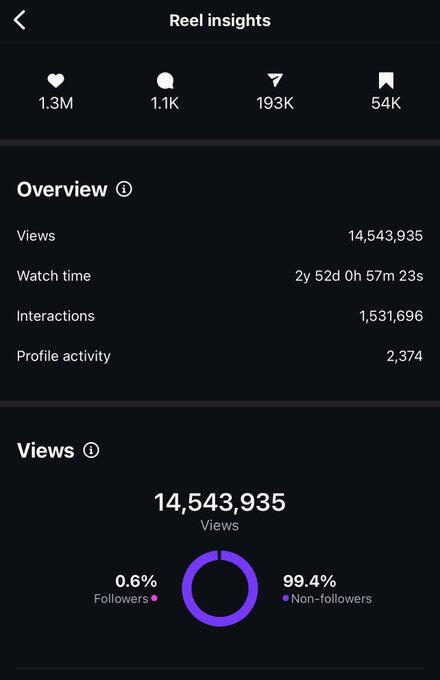The height and width of the screenshot is (680, 440).
Task: Click the pink Followers legend dot
Action: coord(154,598)
